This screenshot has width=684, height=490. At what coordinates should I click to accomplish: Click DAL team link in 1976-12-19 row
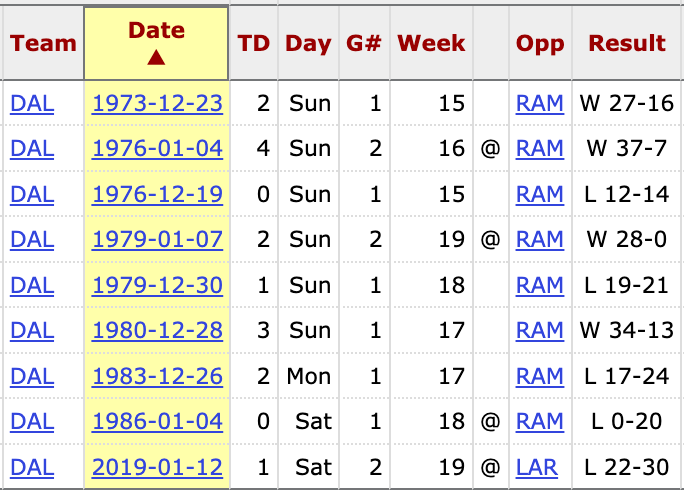32,194
